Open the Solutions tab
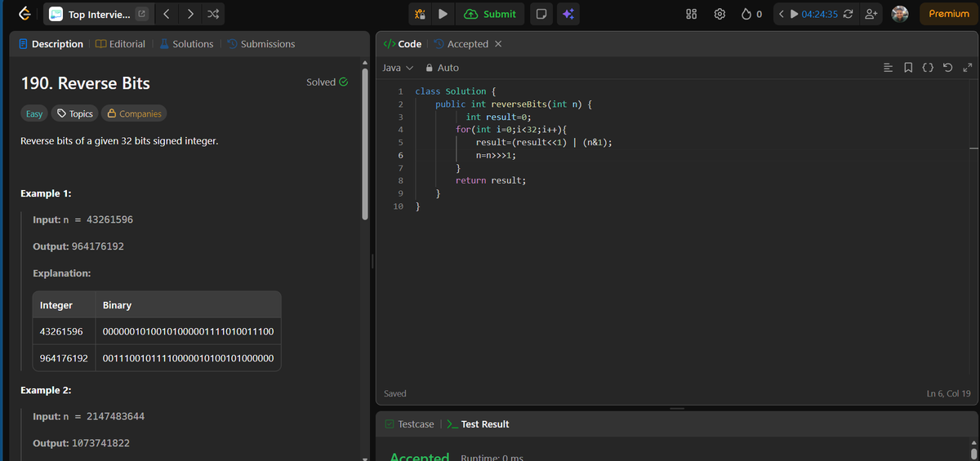Image resolution: width=980 pixels, height=461 pixels. point(186,44)
